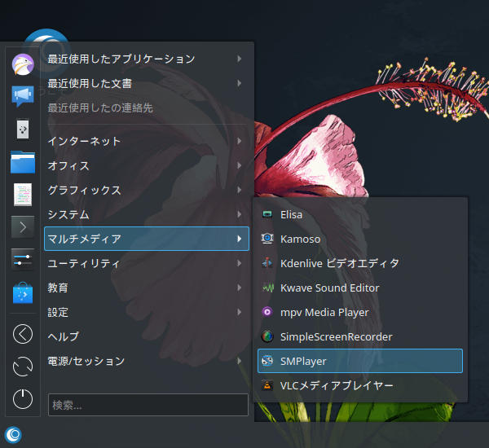Click the power off icon

pyautogui.click(x=23, y=399)
